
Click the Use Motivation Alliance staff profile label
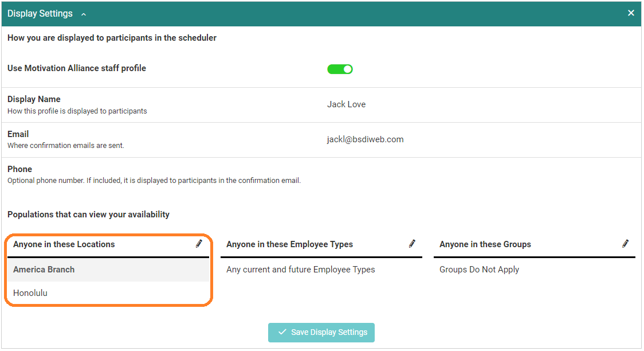point(77,68)
